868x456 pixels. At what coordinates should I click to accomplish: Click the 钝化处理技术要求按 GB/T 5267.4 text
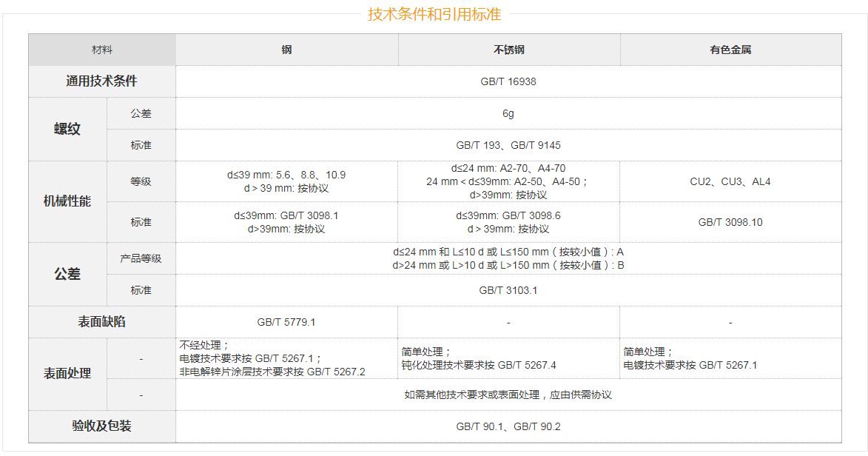pos(479,365)
